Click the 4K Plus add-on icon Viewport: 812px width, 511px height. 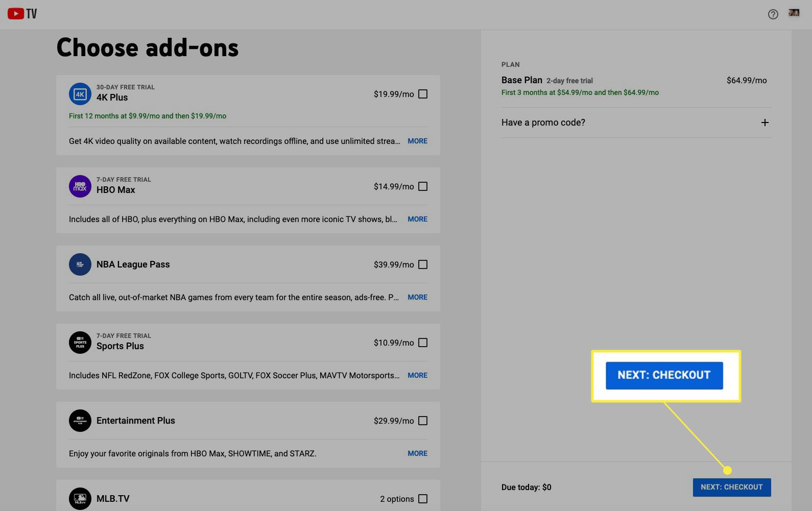click(80, 94)
